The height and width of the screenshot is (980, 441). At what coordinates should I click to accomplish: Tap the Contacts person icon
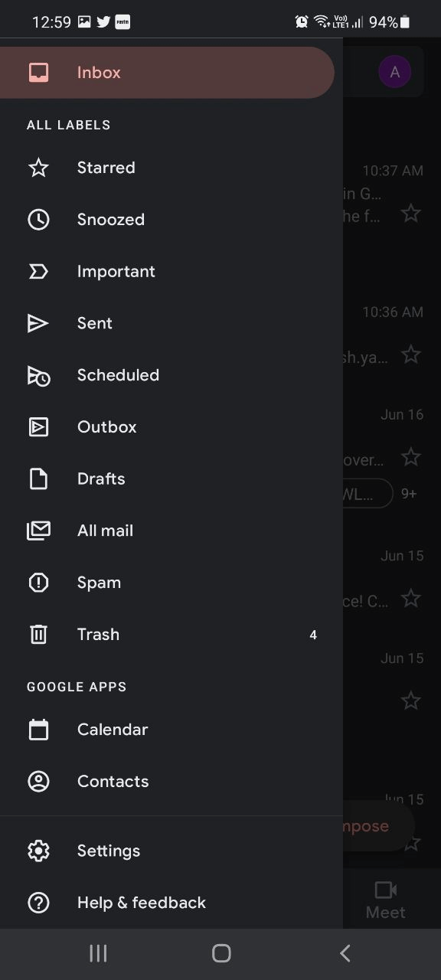tap(38, 782)
